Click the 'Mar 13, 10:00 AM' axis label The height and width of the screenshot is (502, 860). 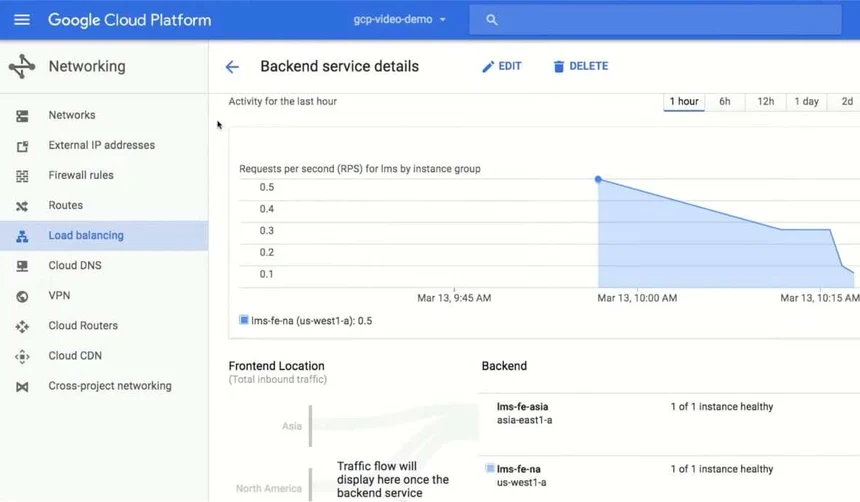(x=637, y=298)
